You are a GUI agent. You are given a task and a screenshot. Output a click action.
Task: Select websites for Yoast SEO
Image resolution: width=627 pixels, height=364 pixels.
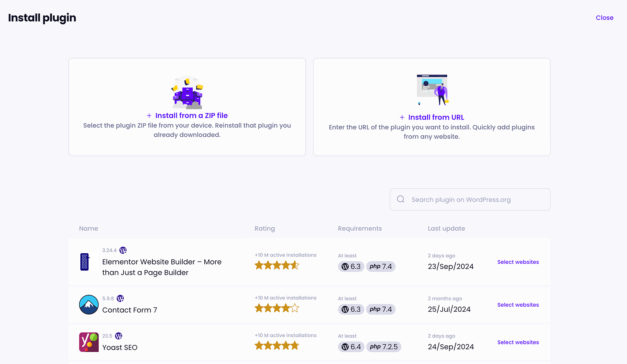click(518, 342)
